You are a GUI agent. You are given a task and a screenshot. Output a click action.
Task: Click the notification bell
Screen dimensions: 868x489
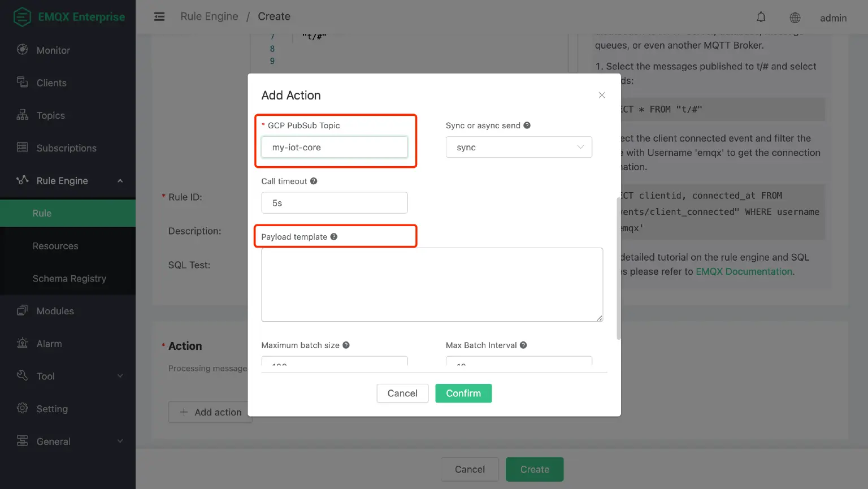click(761, 17)
